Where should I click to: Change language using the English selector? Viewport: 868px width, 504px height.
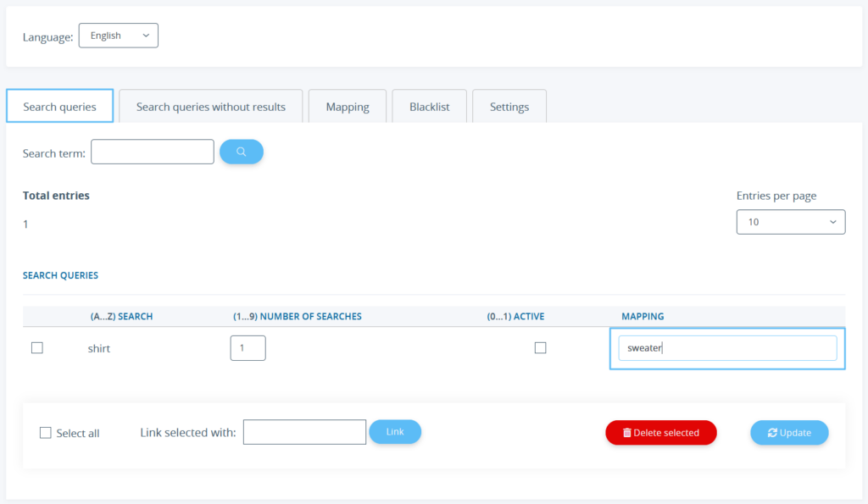click(118, 35)
